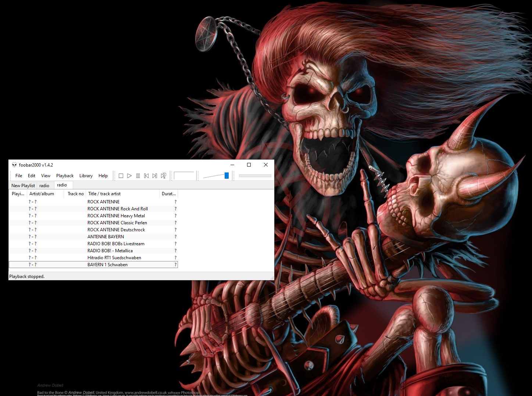Start playback with the Play button

coord(129,176)
